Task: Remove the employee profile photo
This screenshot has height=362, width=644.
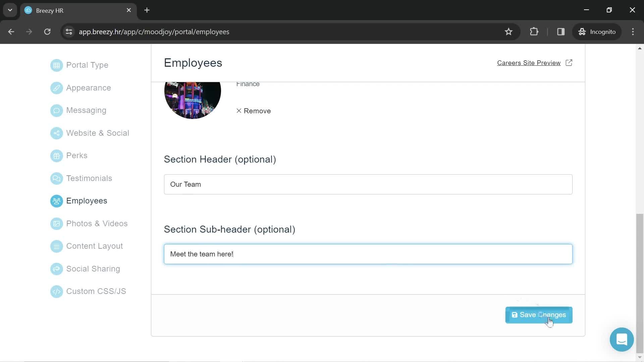Action: [x=253, y=111]
